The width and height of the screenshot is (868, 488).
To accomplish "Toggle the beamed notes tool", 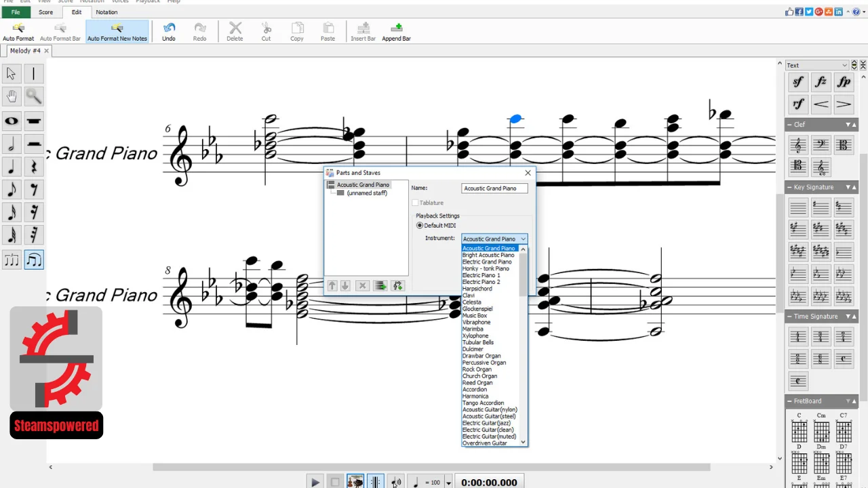I will tap(34, 260).
